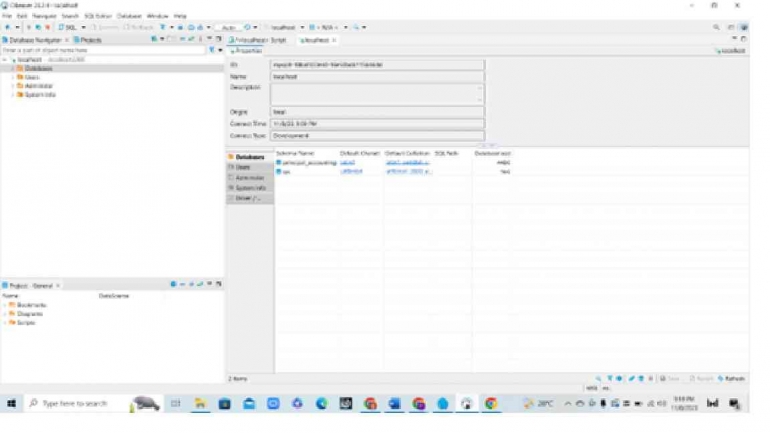
Task: Open the SQL Editor menu
Action: tap(98, 16)
